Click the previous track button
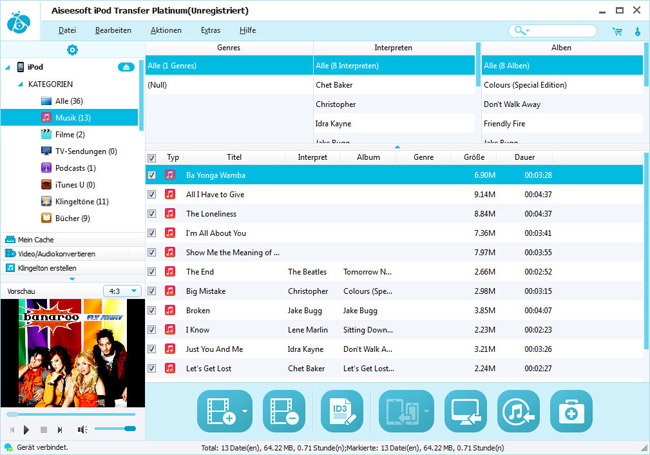The image size is (650, 455). (12, 430)
